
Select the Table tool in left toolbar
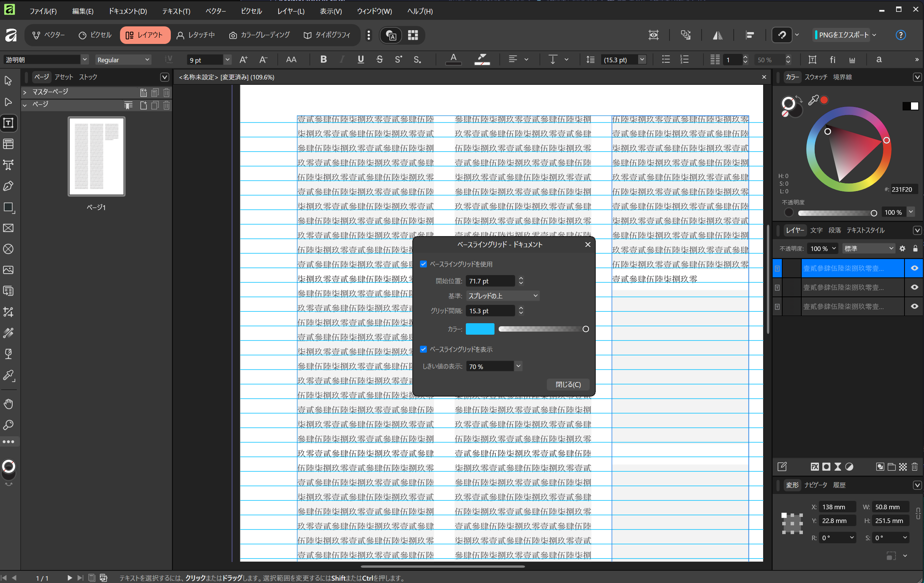point(8,144)
